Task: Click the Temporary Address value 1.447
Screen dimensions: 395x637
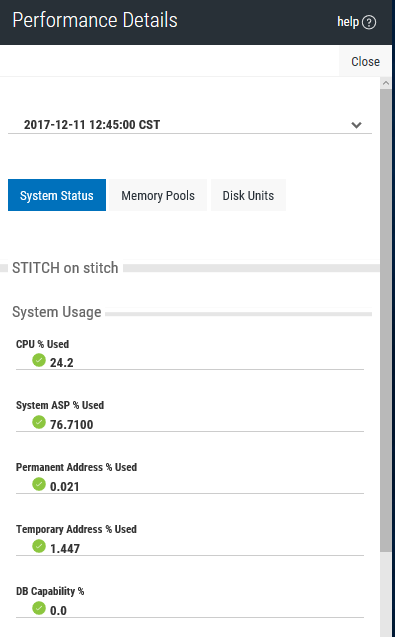Action: 65,548
